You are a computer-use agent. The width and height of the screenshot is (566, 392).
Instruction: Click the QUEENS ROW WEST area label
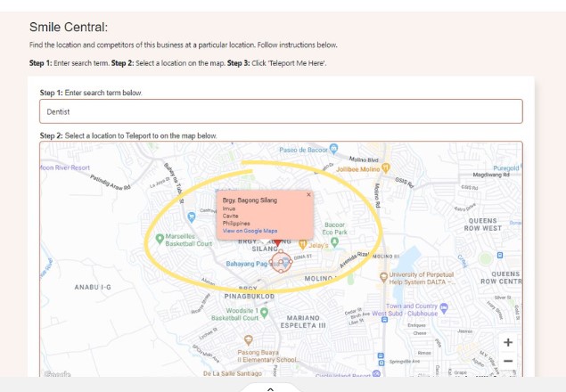[x=482, y=225]
